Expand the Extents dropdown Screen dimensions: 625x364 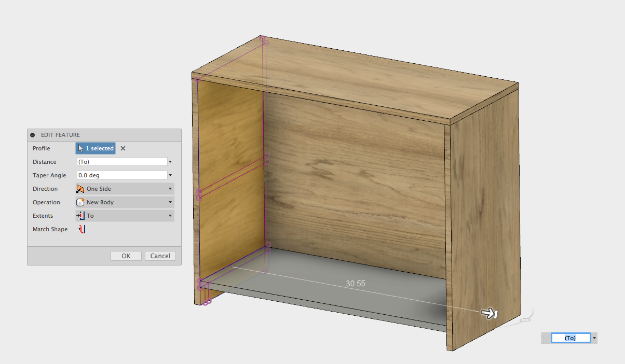click(170, 215)
